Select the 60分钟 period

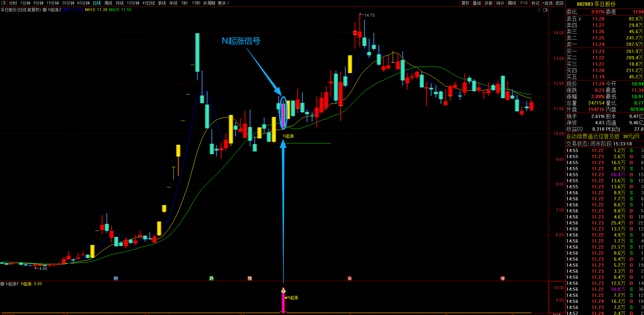pyautogui.click(x=84, y=3)
